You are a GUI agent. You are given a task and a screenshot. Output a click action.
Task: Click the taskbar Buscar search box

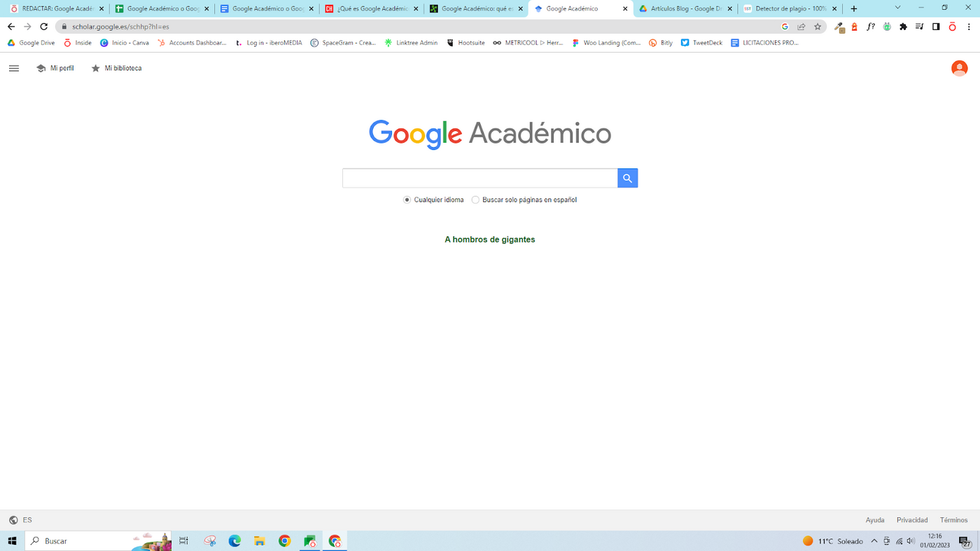99,541
